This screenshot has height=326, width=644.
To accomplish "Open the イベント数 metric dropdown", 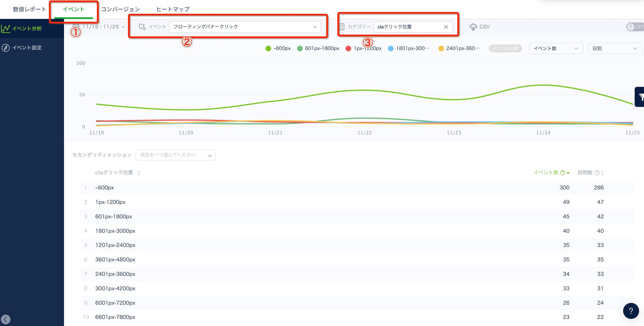I will pos(556,49).
